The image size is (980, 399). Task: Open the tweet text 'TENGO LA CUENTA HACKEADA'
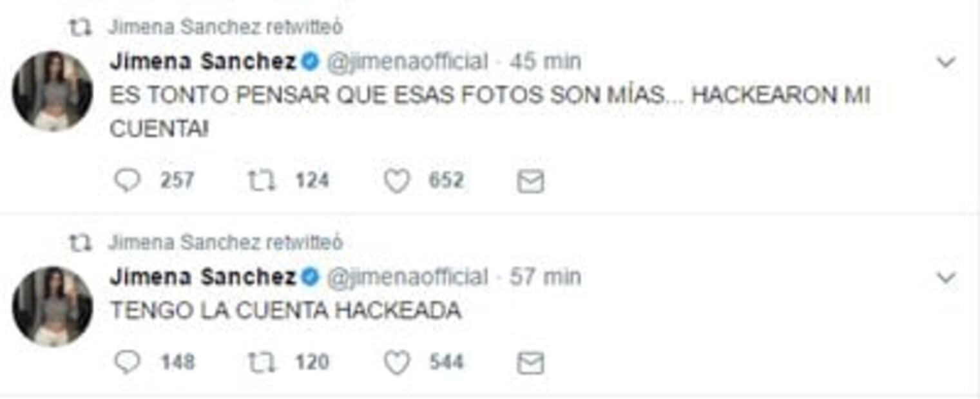(285, 311)
